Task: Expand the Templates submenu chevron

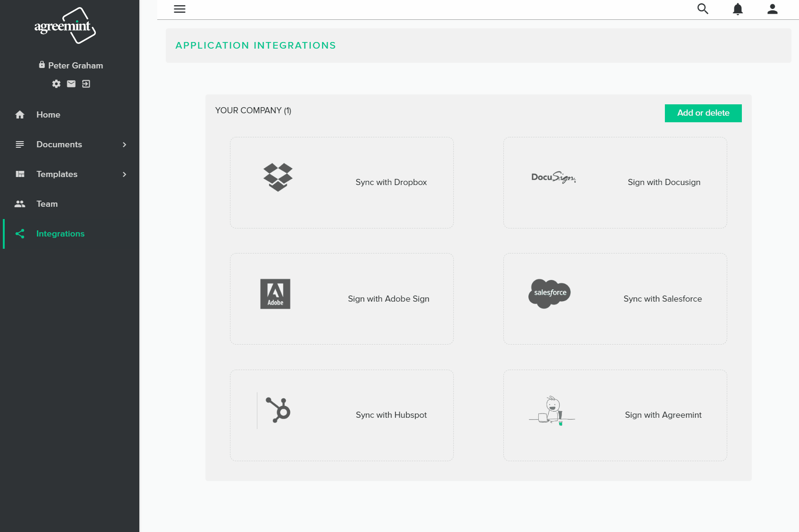Action: click(125, 174)
